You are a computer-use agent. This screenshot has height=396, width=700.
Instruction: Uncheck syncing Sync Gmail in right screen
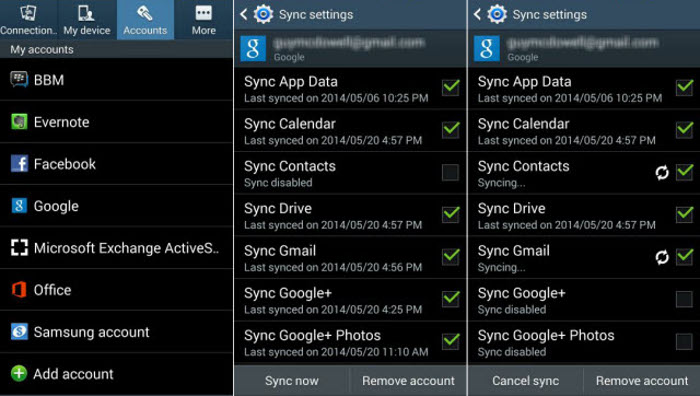pyautogui.click(x=684, y=257)
